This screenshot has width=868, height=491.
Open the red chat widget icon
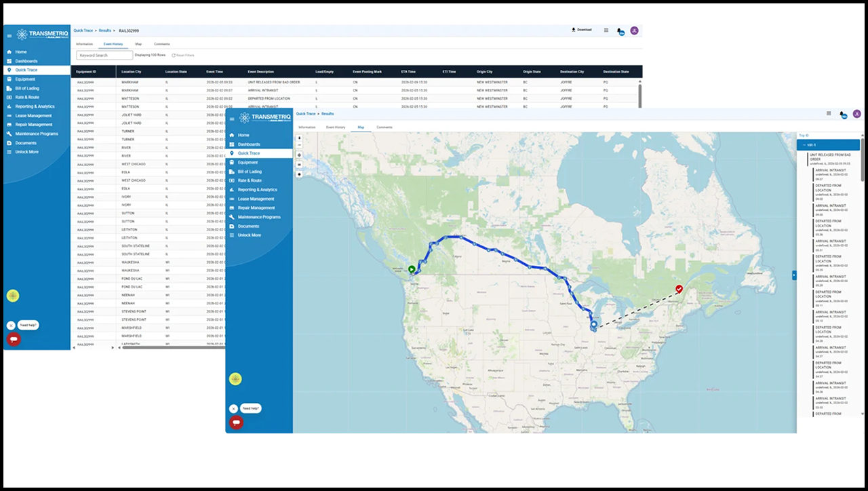236,423
